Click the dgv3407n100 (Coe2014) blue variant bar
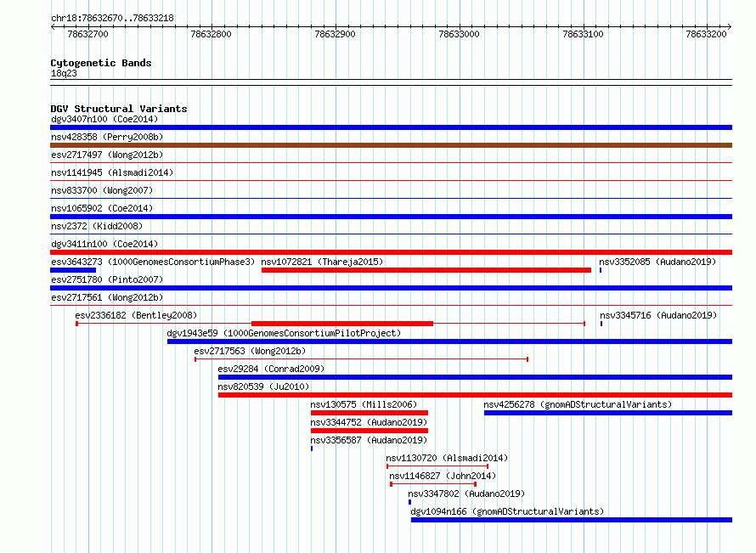756x553 pixels. tap(391, 127)
